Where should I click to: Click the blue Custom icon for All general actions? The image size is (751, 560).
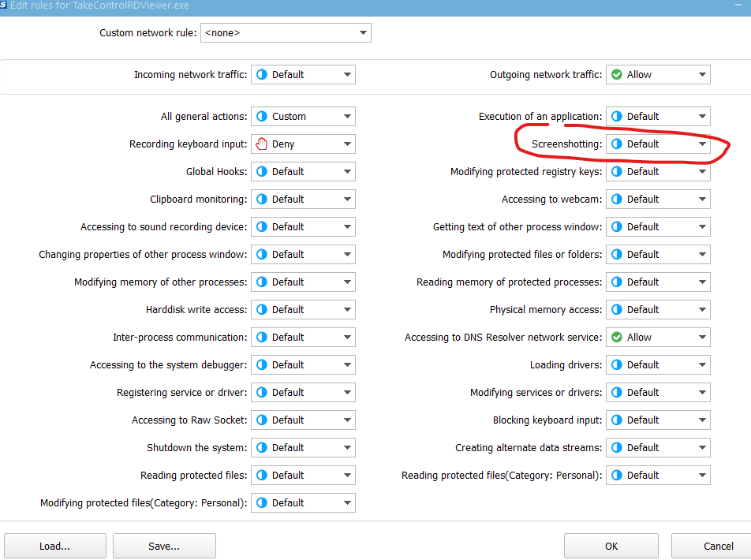pyautogui.click(x=262, y=117)
